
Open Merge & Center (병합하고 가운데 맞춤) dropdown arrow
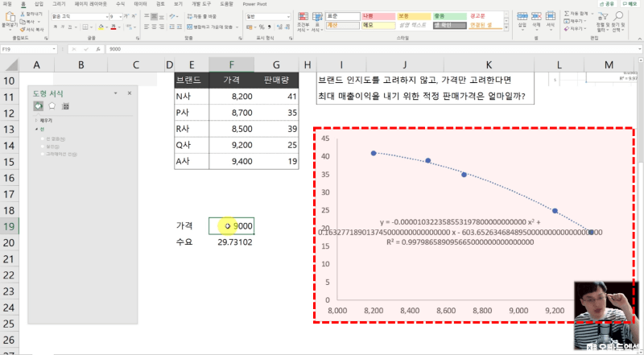click(x=237, y=27)
